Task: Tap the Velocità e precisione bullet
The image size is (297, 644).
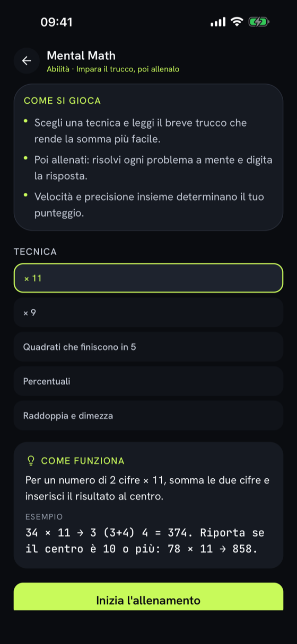Action: click(149, 205)
